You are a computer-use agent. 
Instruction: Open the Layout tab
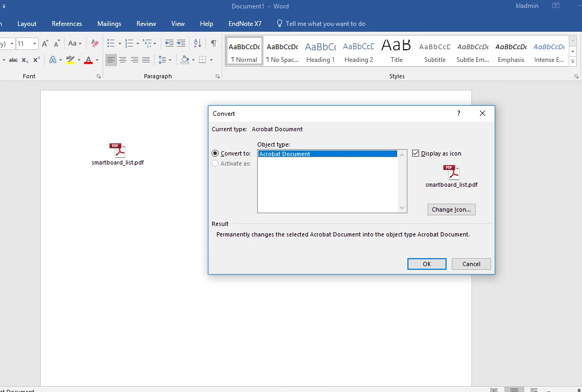tap(27, 24)
